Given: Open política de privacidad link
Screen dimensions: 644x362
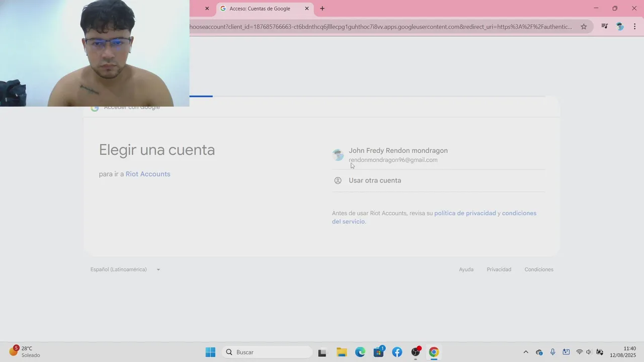Looking at the screenshot, I should [x=465, y=213].
